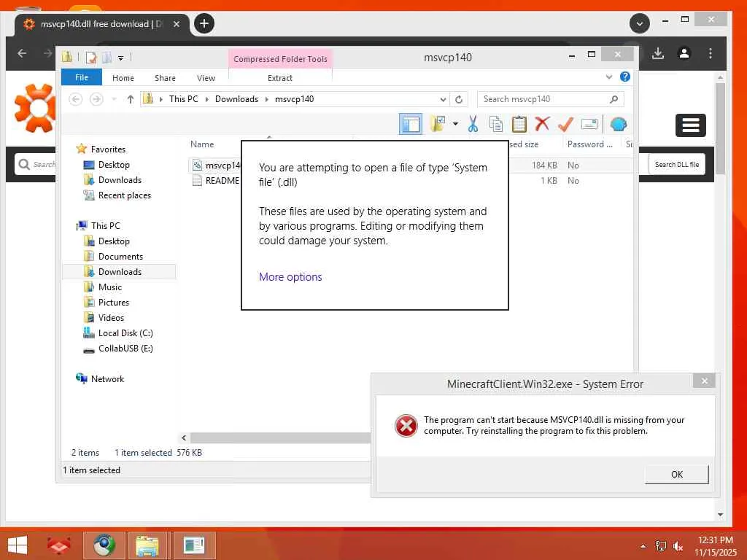Click the Search msvcp140 field
Image resolution: width=747 pixels, height=560 pixels.
(550, 99)
